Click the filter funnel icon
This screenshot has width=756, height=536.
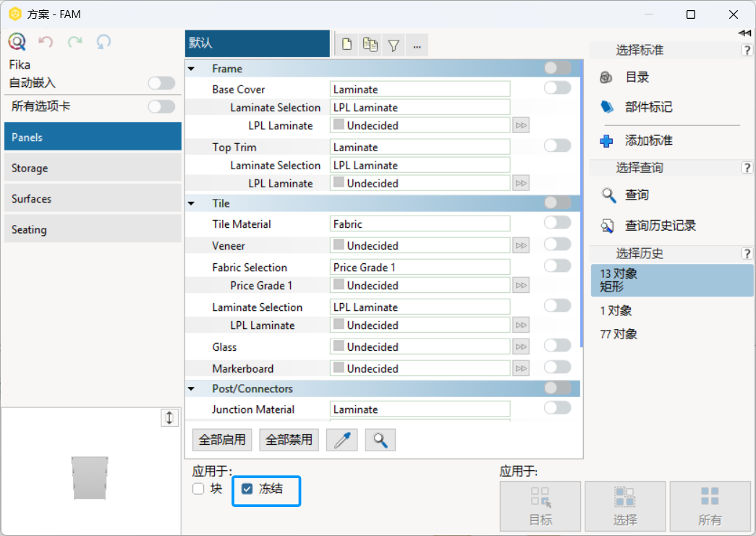point(394,46)
